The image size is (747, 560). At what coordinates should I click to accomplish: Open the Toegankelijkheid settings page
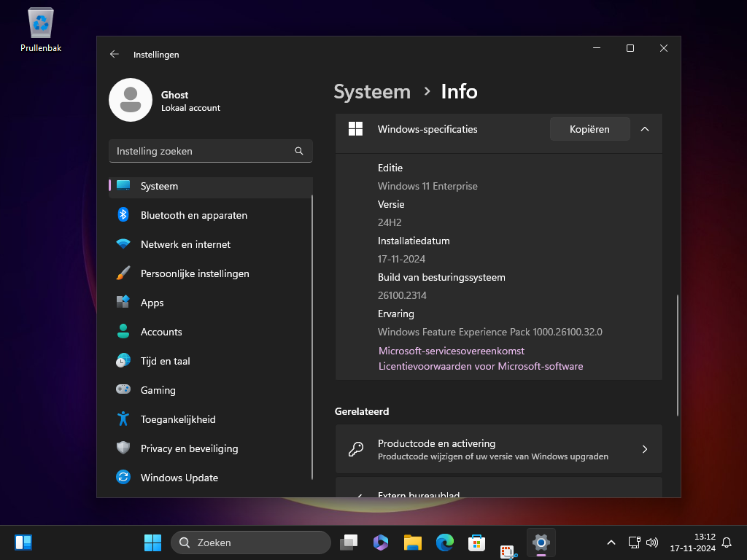[211, 419]
